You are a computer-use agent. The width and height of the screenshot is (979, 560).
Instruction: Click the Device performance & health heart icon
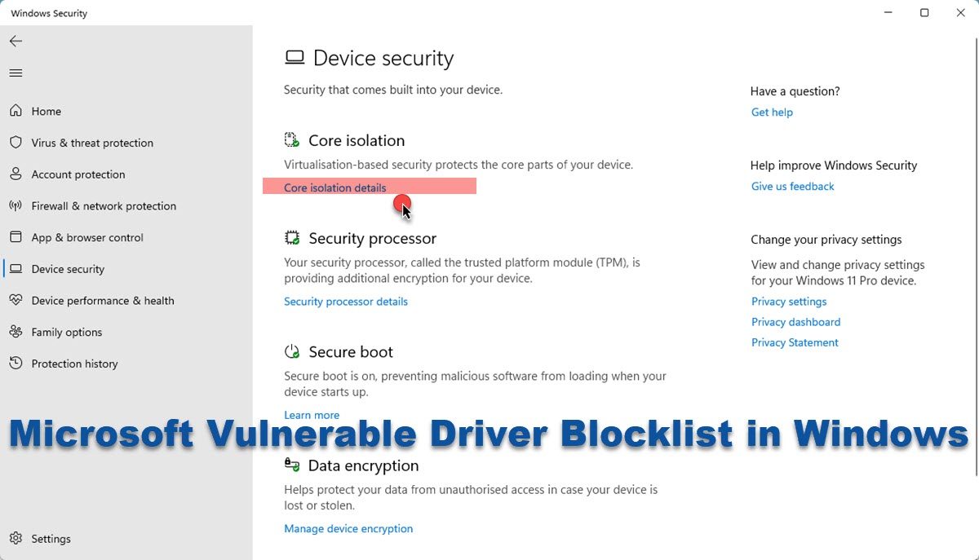[x=16, y=301]
